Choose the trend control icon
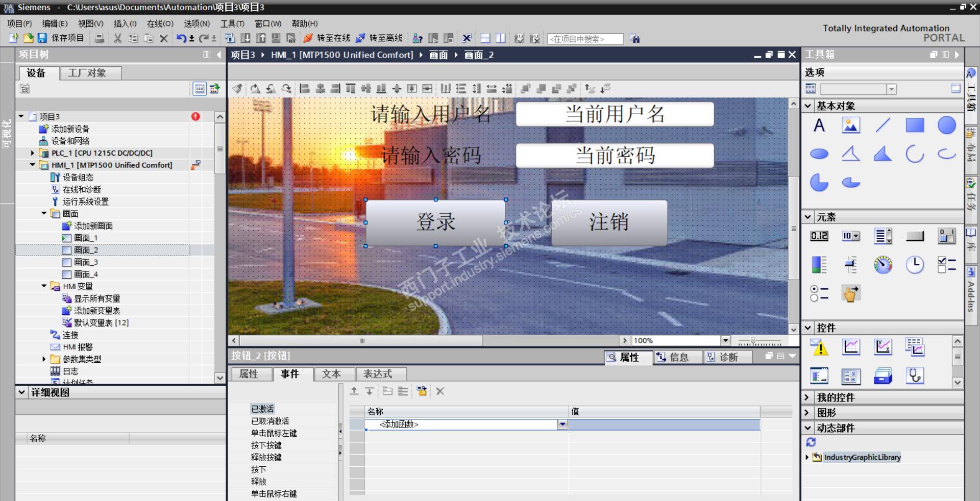980x501 pixels. [x=851, y=347]
